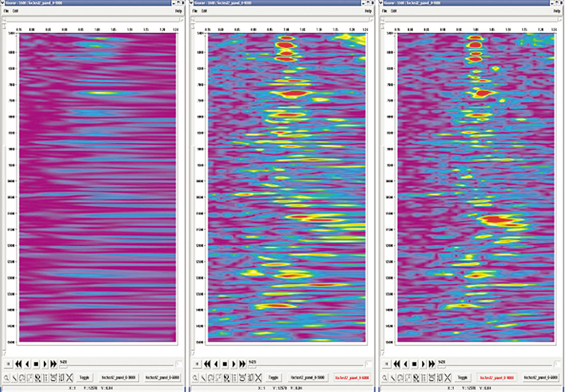Click the Toggle button in the left window

click(x=84, y=378)
